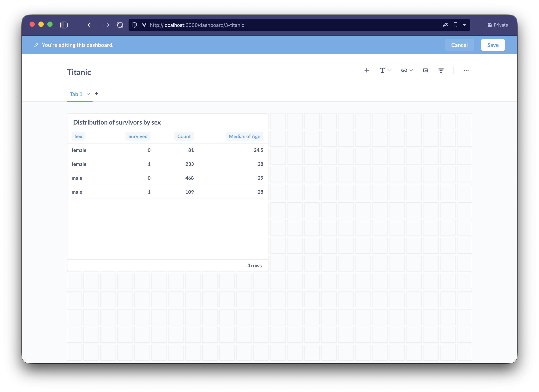Click the Save button
The image size is (539, 392).
[493, 45]
